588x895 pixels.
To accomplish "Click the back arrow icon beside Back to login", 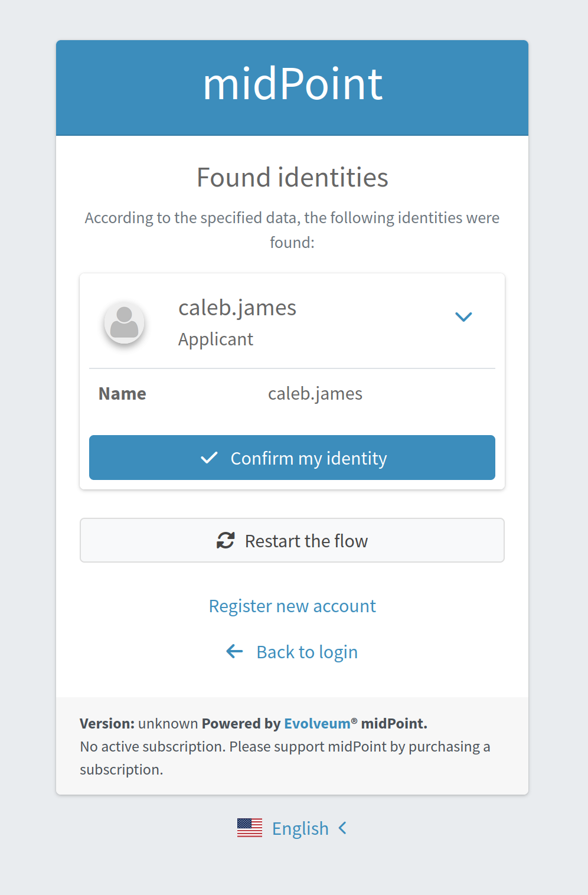I will pos(234,651).
